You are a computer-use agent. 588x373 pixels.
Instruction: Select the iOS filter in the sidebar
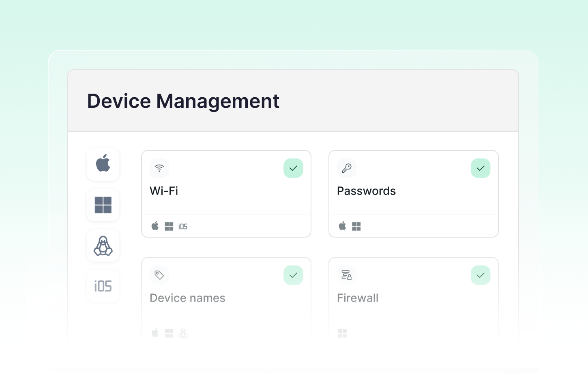tap(103, 286)
